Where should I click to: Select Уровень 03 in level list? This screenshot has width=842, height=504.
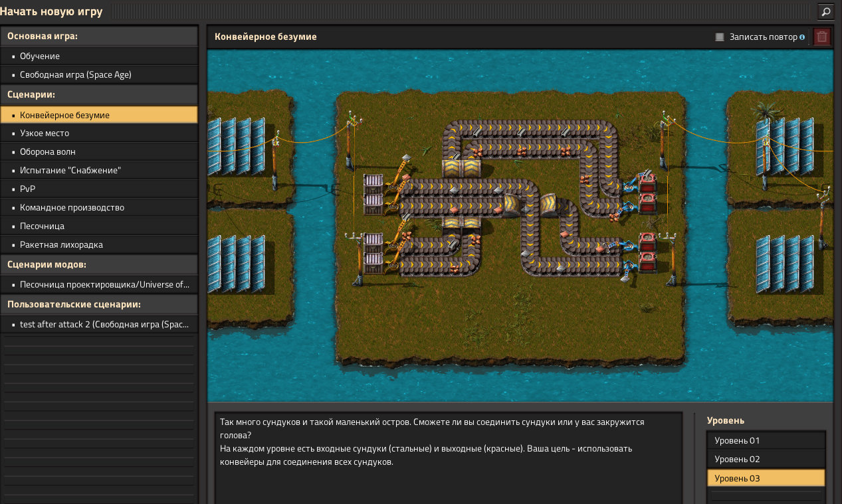coord(766,478)
